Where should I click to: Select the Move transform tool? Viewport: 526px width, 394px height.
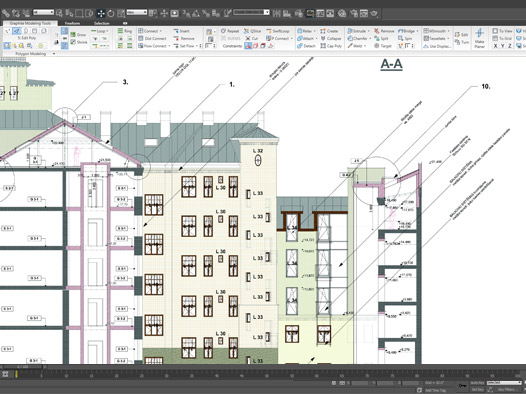(x=101, y=13)
